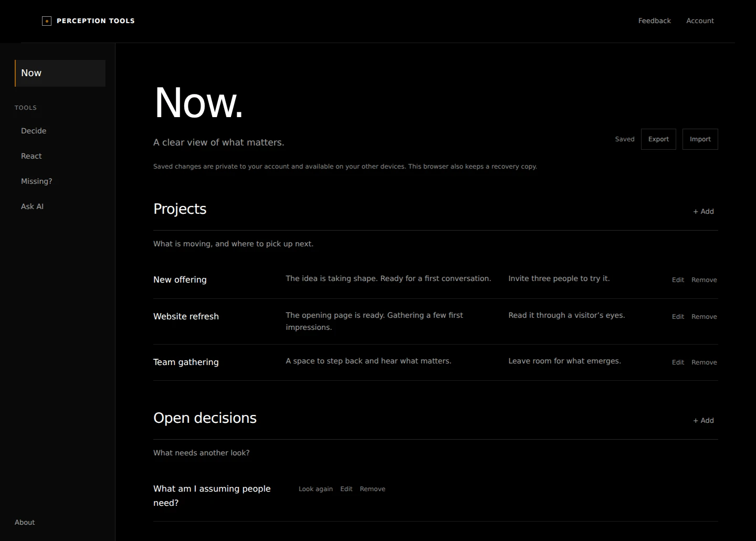756x541 pixels.
Task: Click the 'Open decisions' section heading
Action: (205, 418)
